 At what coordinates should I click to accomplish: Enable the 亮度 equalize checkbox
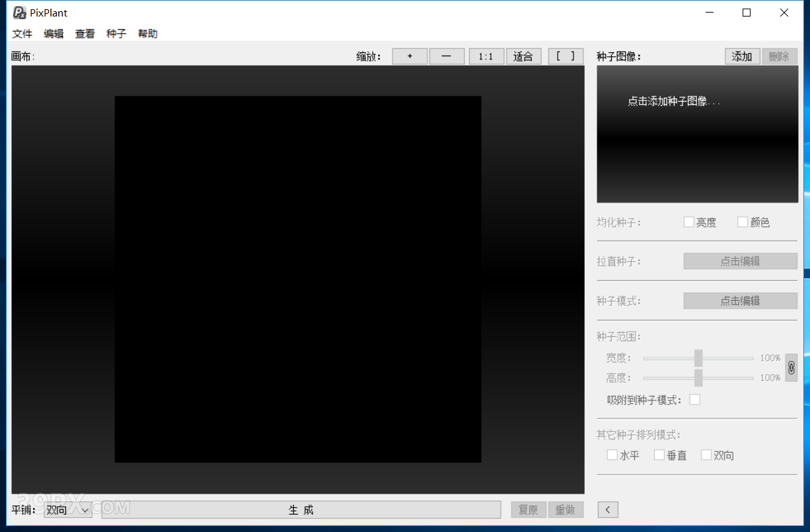coord(689,222)
